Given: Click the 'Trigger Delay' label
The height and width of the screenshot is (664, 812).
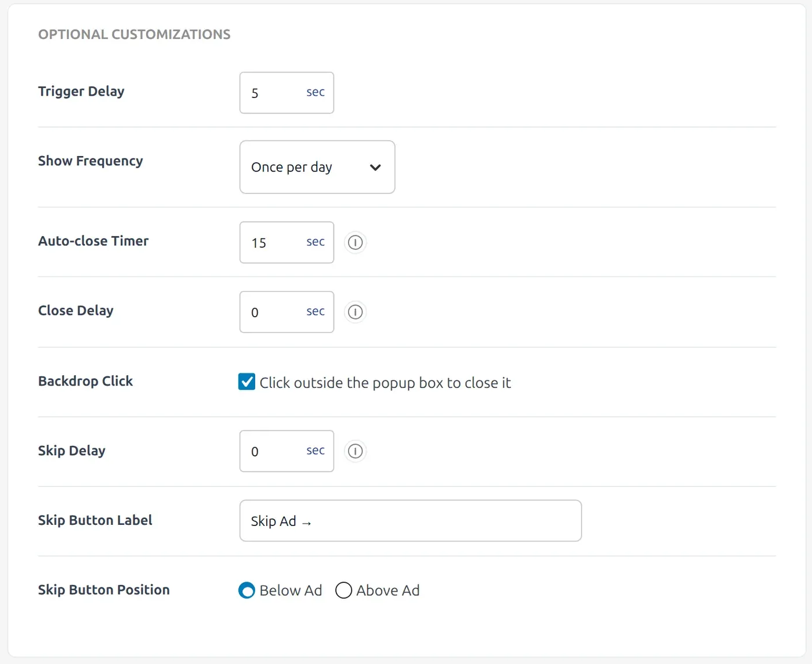Looking at the screenshot, I should pyautogui.click(x=81, y=92).
